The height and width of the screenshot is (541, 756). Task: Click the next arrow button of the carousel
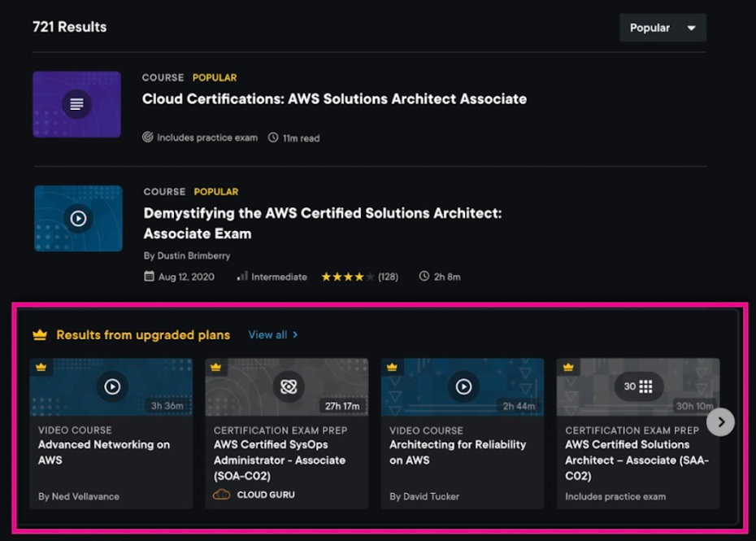(x=720, y=422)
